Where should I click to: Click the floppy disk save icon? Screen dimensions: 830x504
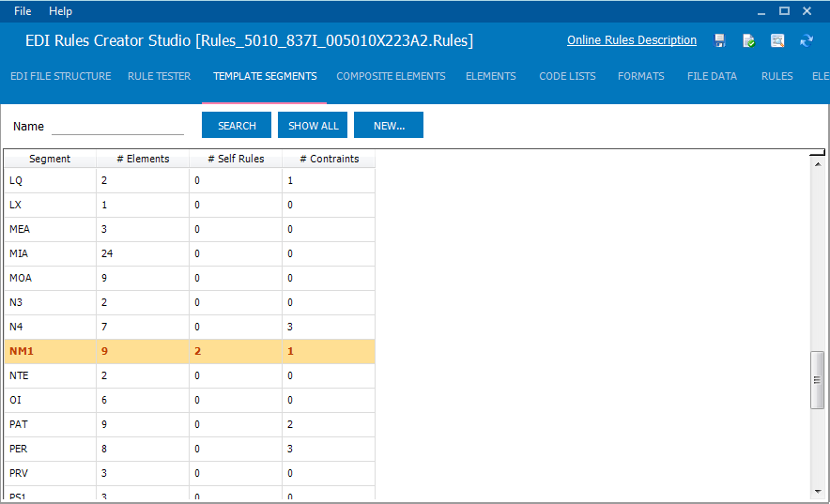[719, 40]
